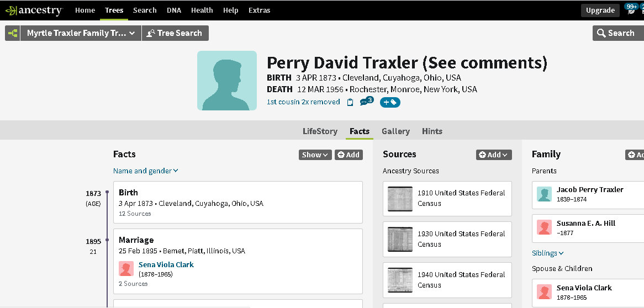Expand the Name and gender section
644x308 pixels.
[146, 171]
